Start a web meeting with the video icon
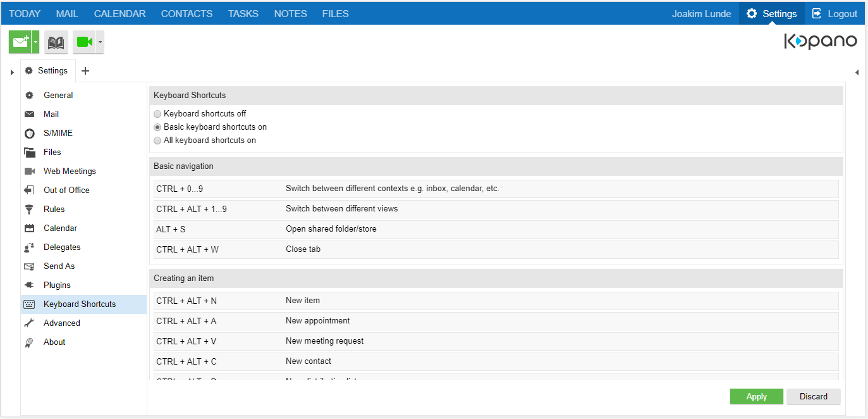The image size is (868, 419). (84, 41)
